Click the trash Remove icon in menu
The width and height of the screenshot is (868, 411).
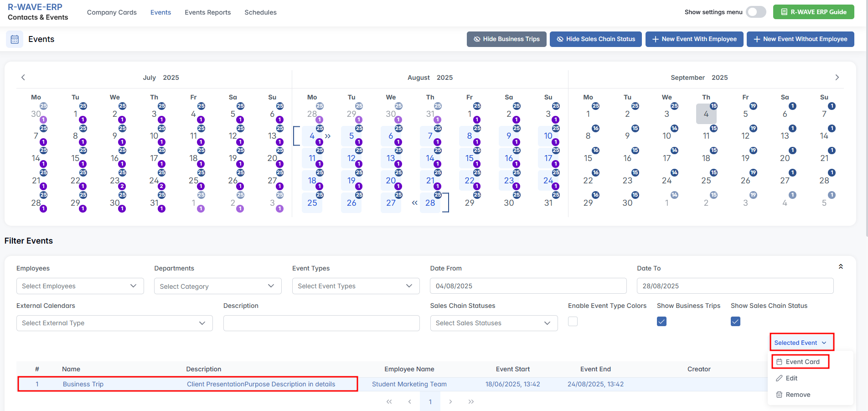click(780, 395)
